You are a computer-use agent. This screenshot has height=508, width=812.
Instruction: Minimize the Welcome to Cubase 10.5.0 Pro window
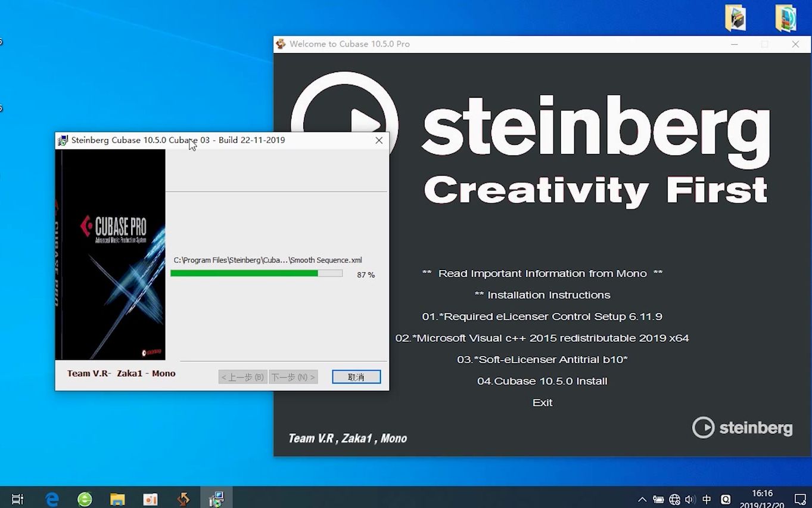pyautogui.click(x=735, y=44)
